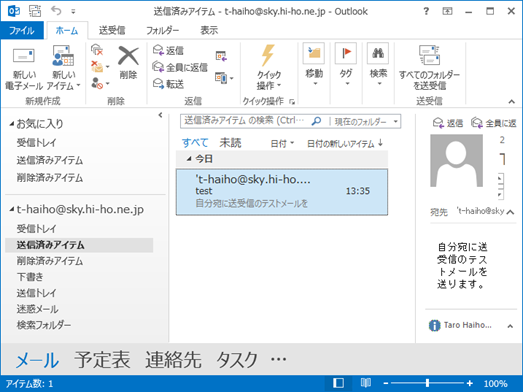Open the 移動 folder menu

pos(314,64)
